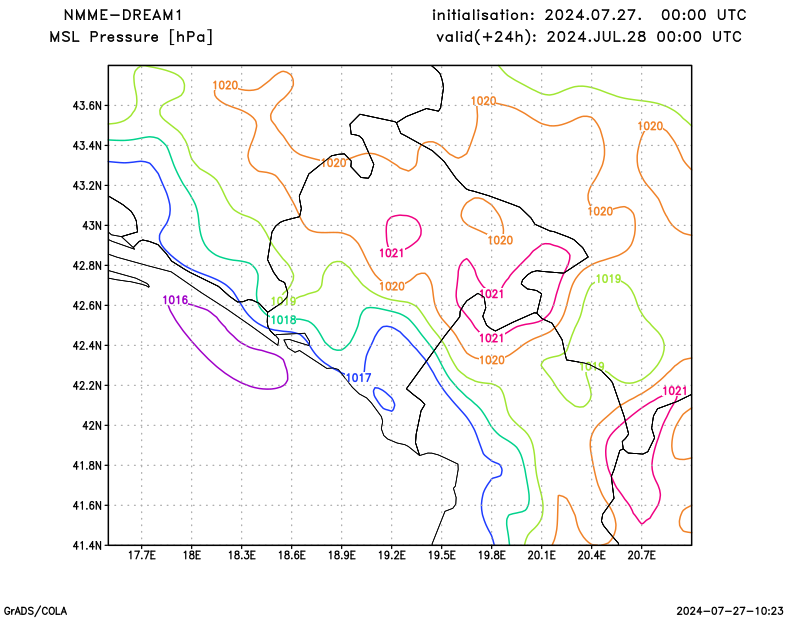
Task: Click the blue 1017 contour label
Action: pos(358,378)
